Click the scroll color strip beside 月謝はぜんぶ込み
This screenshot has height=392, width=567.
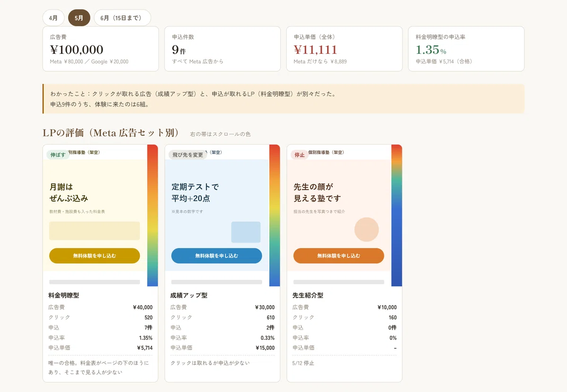click(x=152, y=215)
